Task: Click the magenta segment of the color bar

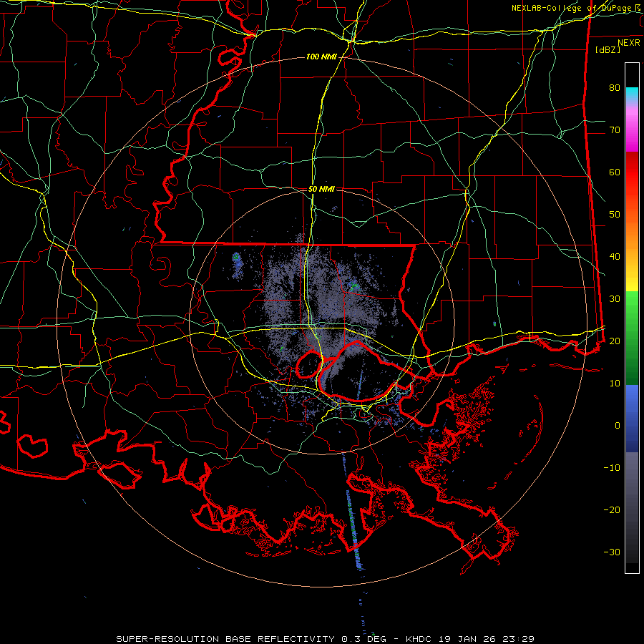Action: 632,130
